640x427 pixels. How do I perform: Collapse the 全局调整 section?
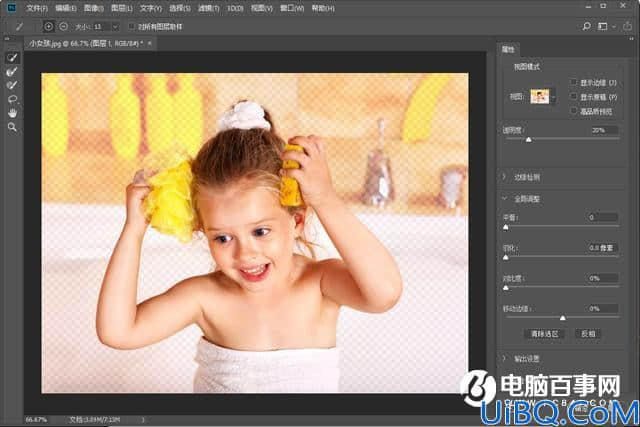point(504,198)
